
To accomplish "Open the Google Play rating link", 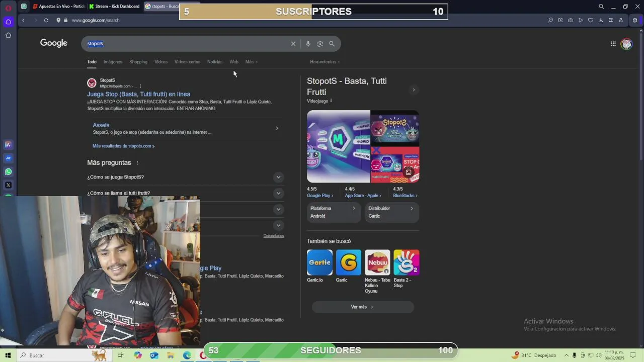I will pyautogui.click(x=320, y=196).
